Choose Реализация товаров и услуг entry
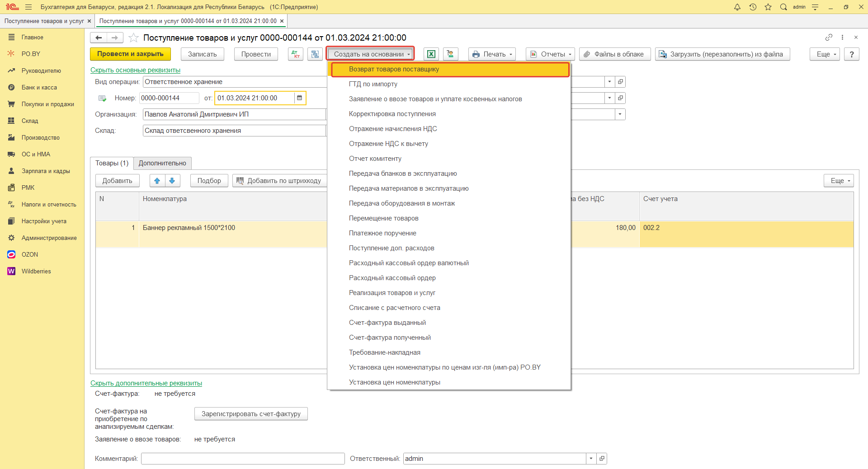Viewport: 868px width, 469px height. pyautogui.click(x=449, y=293)
